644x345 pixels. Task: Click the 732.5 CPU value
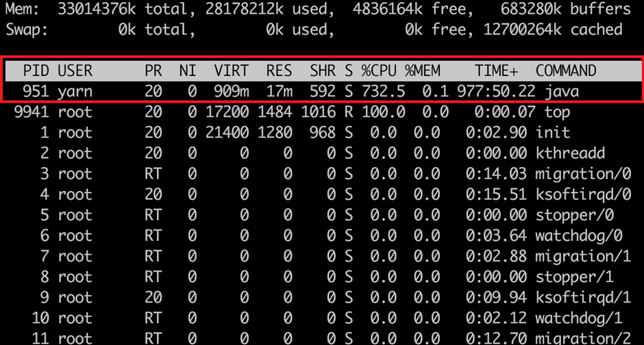point(383,92)
